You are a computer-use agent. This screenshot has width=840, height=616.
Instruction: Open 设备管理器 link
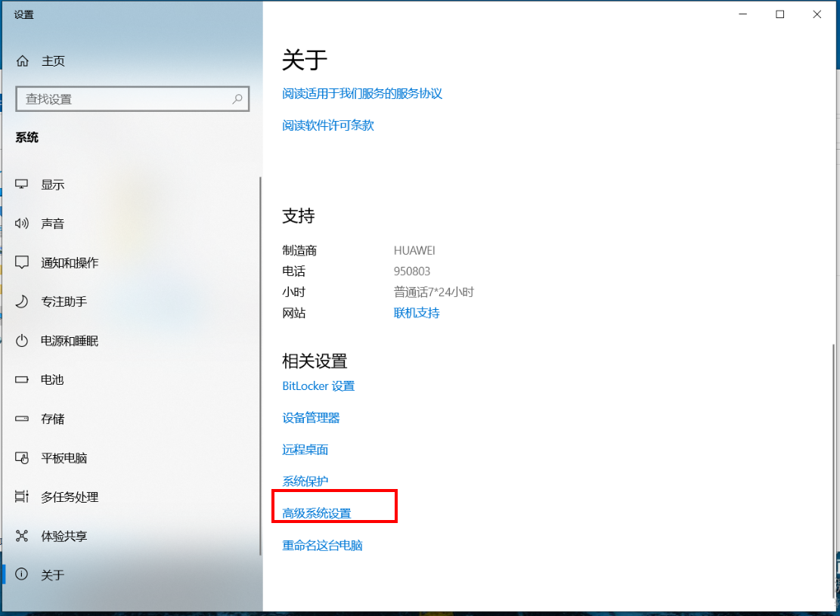click(x=311, y=418)
